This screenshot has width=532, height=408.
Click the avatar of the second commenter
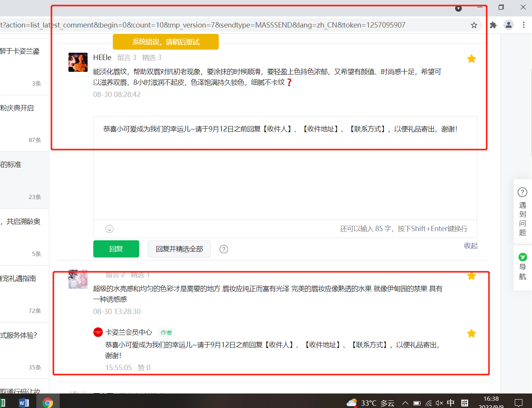pos(78,279)
